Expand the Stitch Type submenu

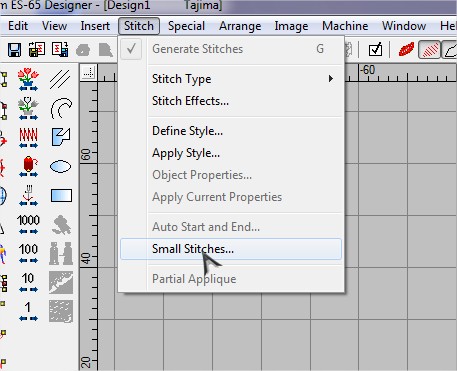[x=231, y=79]
